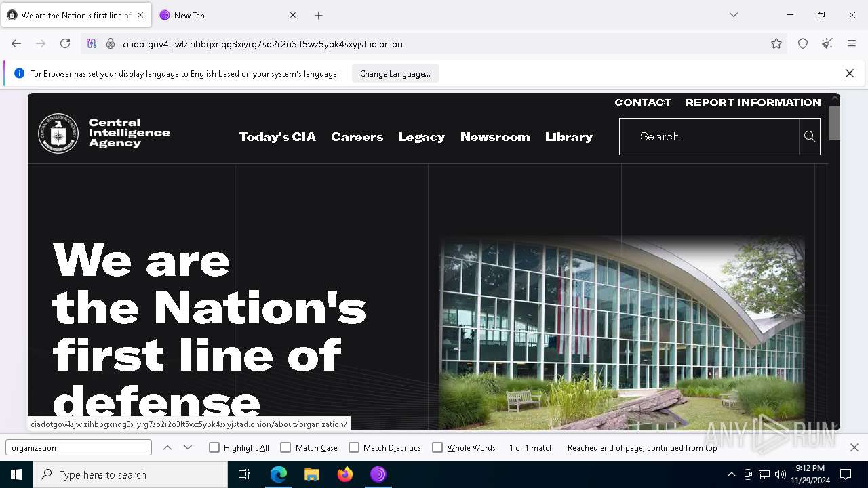The image size is (868, 488).
Task: Open Task View from taskbar
Action: (244, 474)
